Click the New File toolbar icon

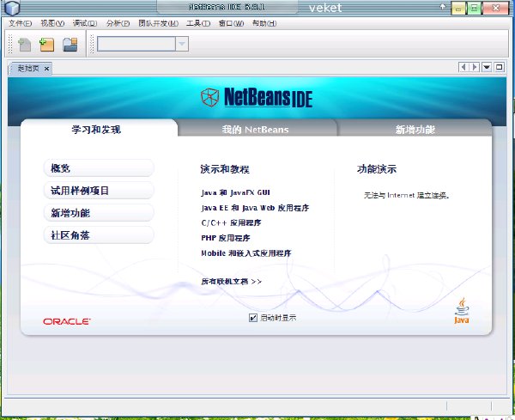coord(24,45)
